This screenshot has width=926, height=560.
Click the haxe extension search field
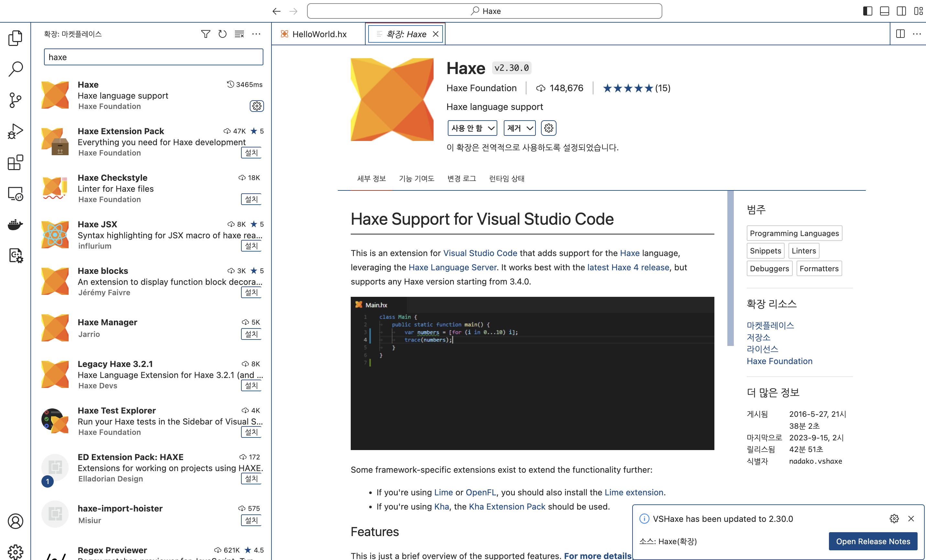point(153,57)
